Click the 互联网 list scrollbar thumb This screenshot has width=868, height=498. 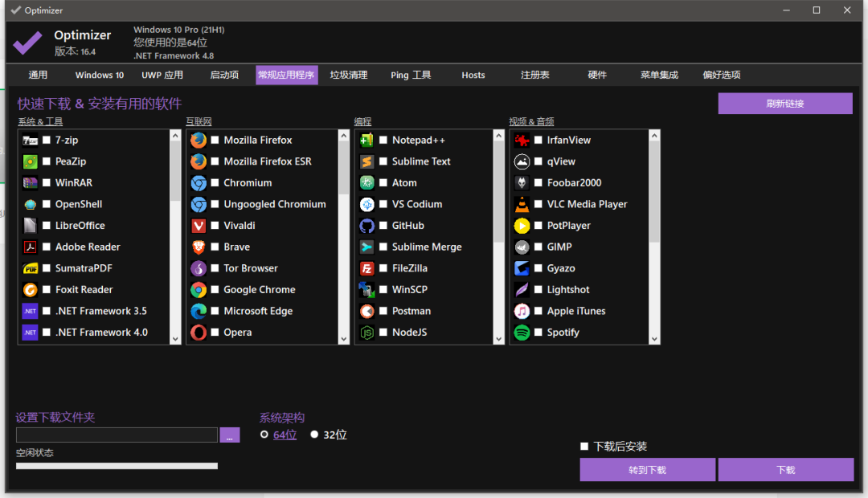344,168
